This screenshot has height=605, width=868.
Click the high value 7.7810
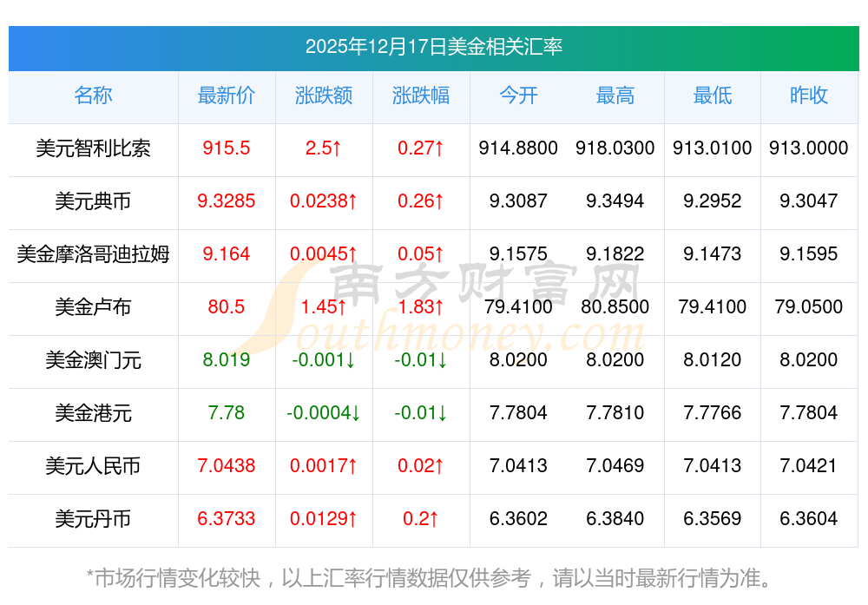615,412
